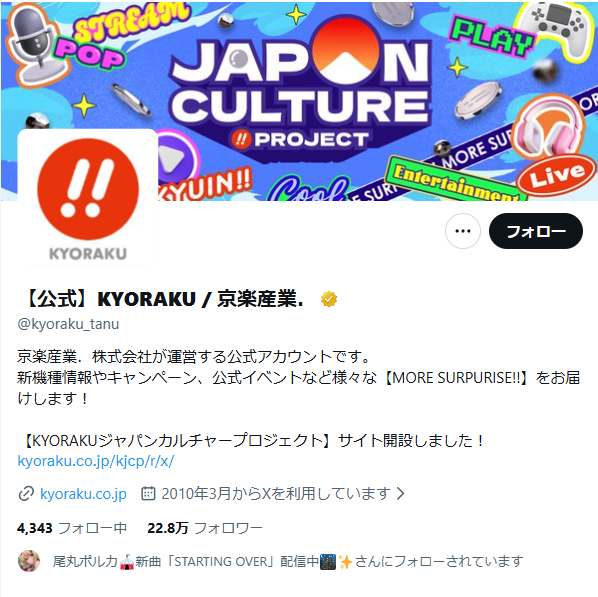This screenshot has width=598, height=597.
Task: Click the red Live badge in the banner
Action: 556,175
